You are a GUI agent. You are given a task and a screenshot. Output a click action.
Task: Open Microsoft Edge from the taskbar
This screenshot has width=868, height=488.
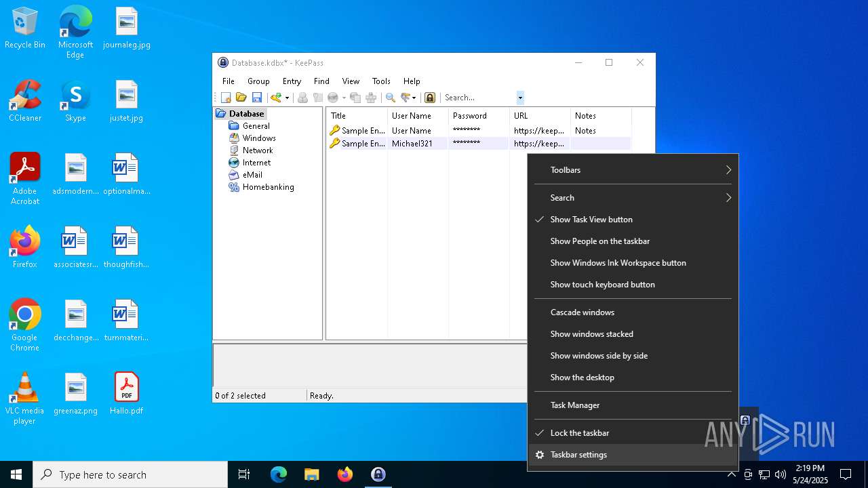[279, 474]
